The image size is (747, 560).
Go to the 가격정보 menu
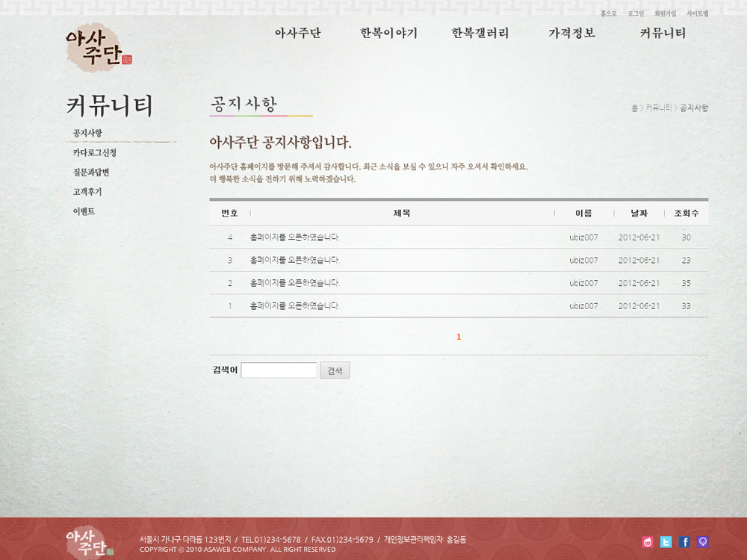click(x=571, y=34)
